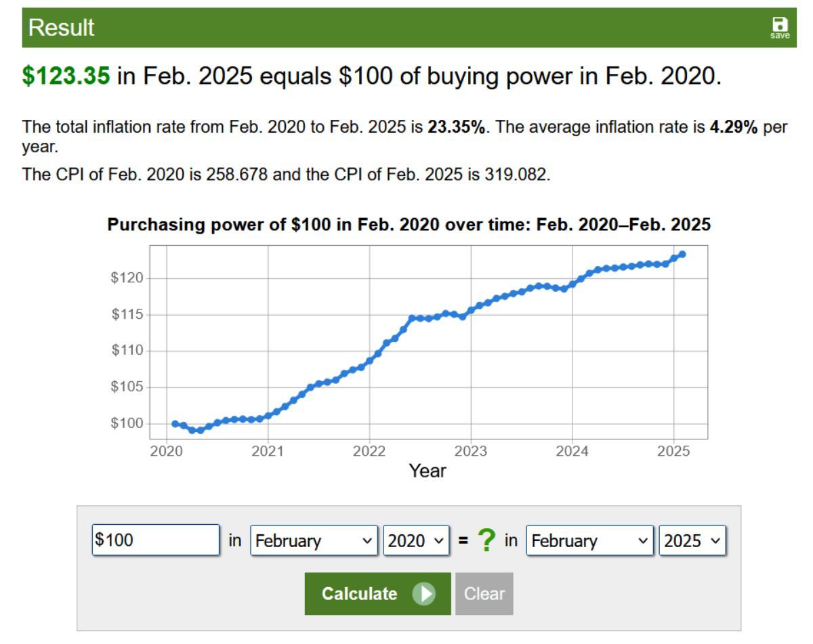Click the Year axis title below chart
Screen dimensions: 813x644
(428, 471)
